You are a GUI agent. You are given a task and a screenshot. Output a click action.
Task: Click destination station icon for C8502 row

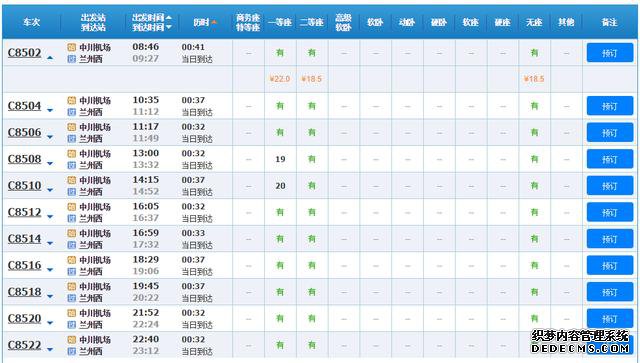click(71, 59)
